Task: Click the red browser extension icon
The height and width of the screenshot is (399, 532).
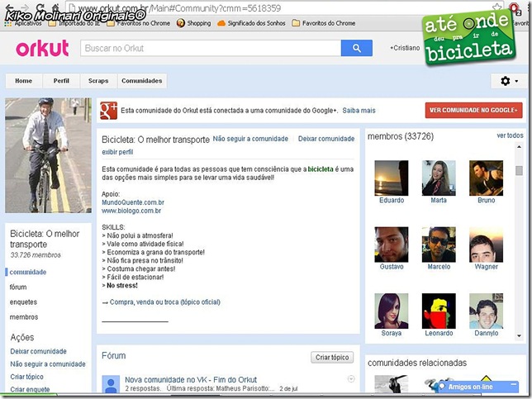Action: point(515,8)
